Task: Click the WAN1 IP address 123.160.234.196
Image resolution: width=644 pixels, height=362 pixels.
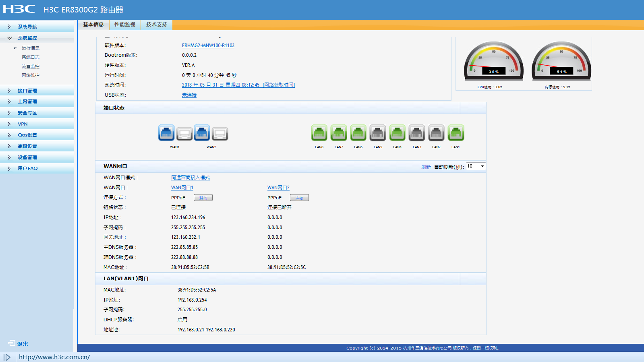Action: tap(188, 217)
